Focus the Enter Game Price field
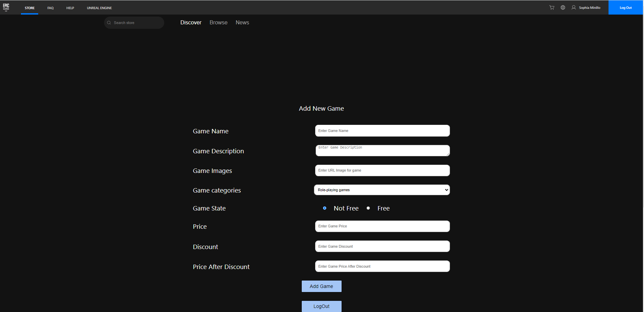 click(382, 226)
